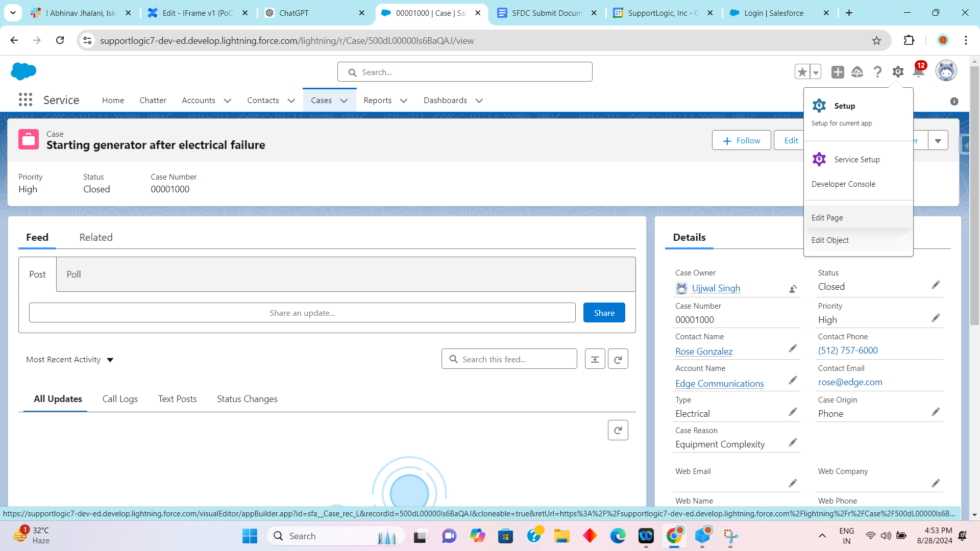This screenshot has width=980, height=551.
Task: Show more case actions dropdown
Action: [x=938, y=140]
